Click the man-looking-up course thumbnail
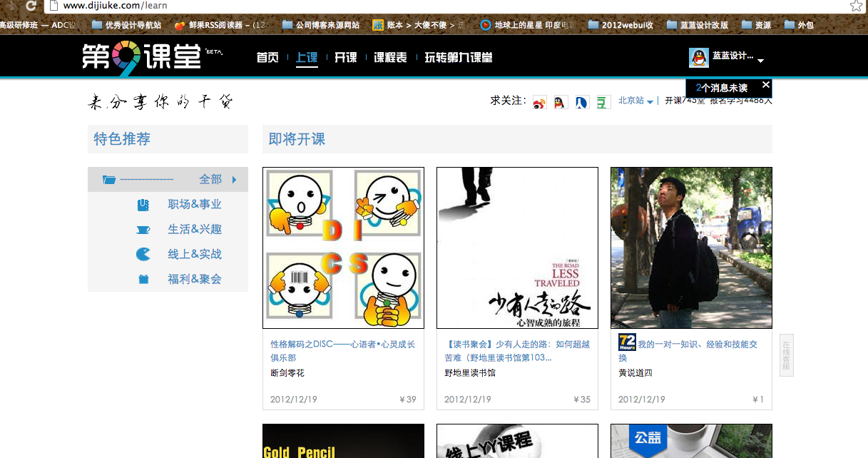 pos(691,248)
